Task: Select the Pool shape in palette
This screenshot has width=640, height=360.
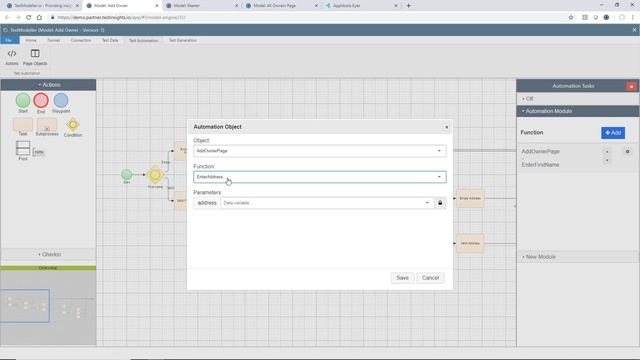Action: tap(23, 148)
